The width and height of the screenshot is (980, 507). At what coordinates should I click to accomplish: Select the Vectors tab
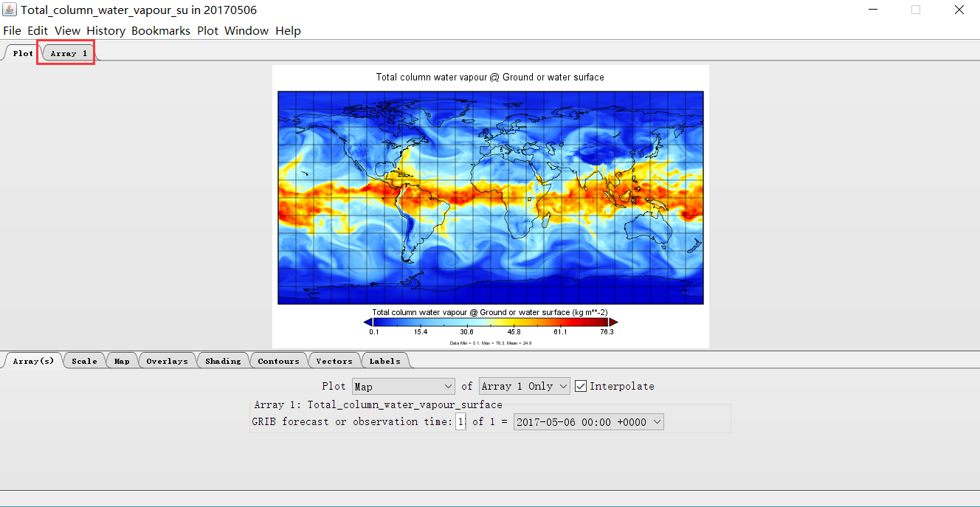tap(334, 360)
